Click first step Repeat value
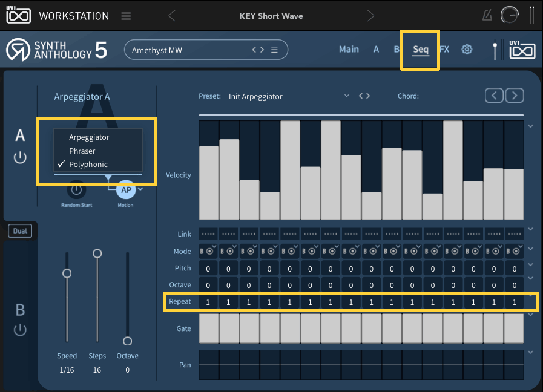The height and width of the screenshot is (392, 543). [208, 302]
